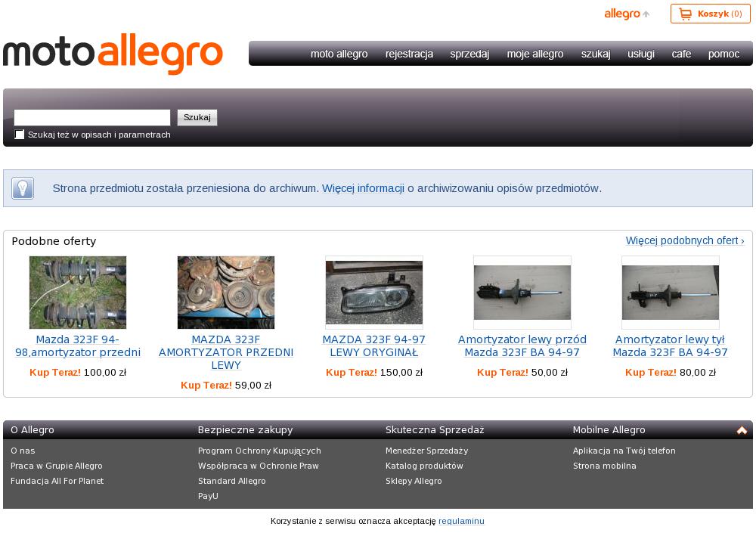The width and height of the screenshot is (756, 536).
Task: Open the 'regulaminu' terms link
Action: 461,521
